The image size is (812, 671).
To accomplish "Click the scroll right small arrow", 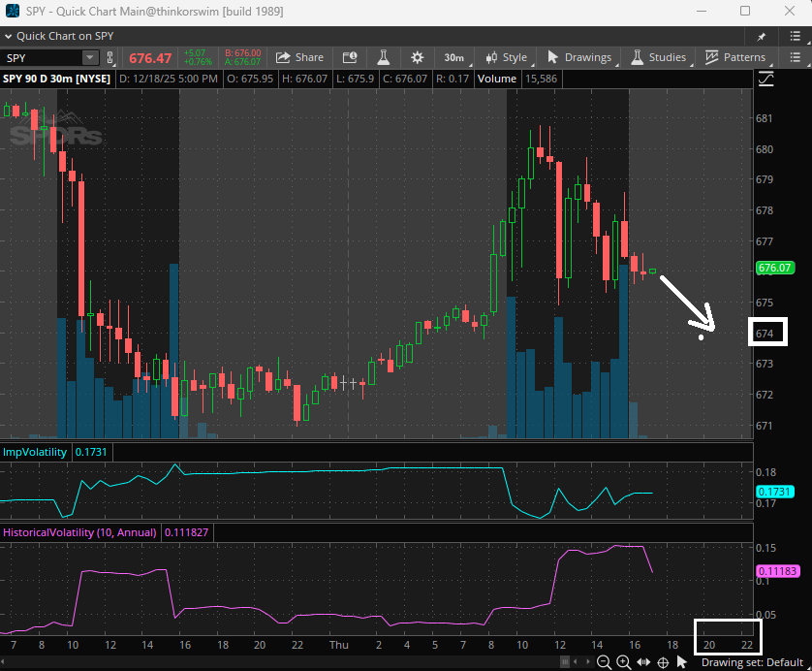I will [x=588, y=661].
